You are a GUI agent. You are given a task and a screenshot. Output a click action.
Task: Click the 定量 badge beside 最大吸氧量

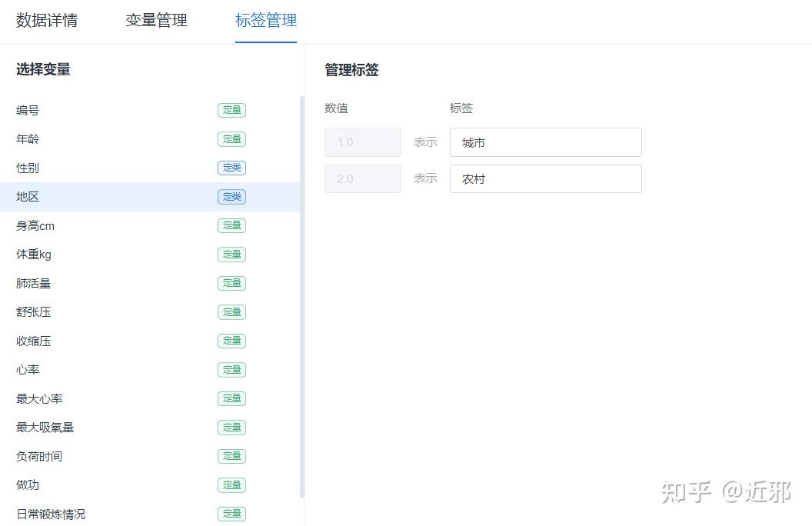click(x=231, y=428)
